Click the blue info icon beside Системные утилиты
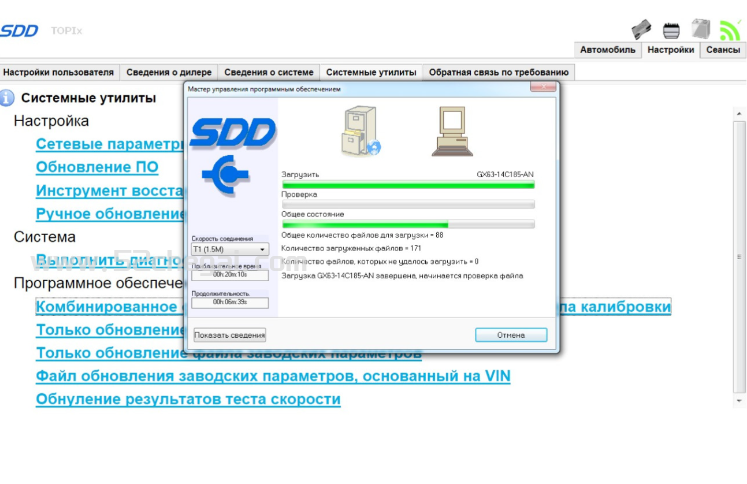747x484 pixels. coord(7,98)
